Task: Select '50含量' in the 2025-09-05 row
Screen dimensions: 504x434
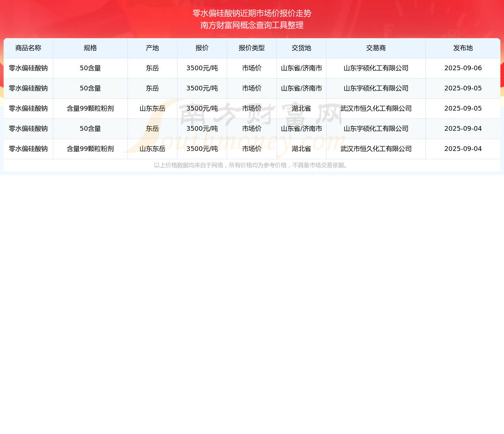Action: tap(90, 88)
